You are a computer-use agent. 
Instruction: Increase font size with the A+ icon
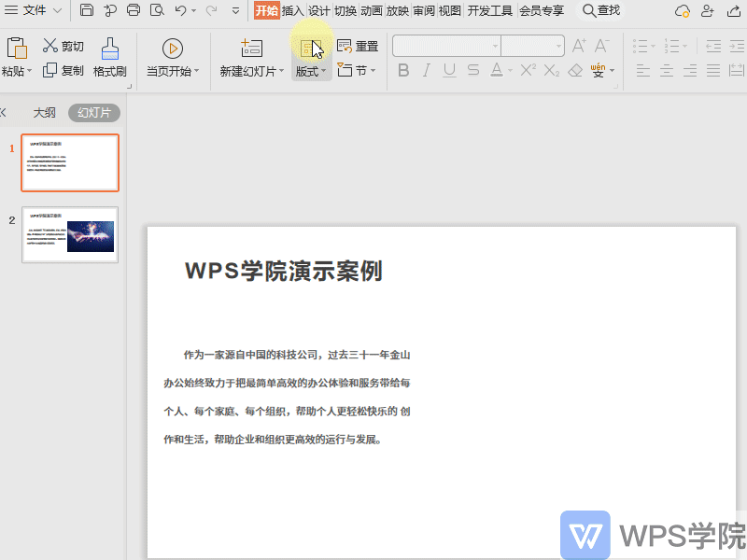coord(579,46)
